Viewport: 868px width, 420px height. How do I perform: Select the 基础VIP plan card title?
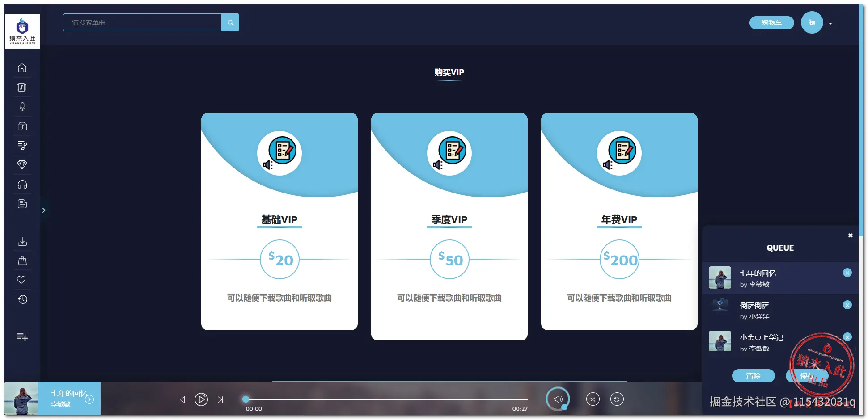pos(279,220)
